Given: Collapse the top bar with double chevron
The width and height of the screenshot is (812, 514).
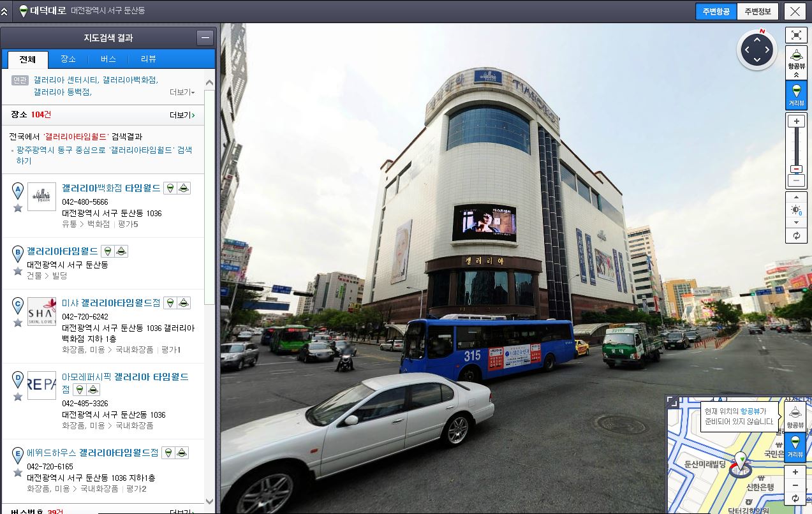Looking at the screenshot, I should 4,11.
